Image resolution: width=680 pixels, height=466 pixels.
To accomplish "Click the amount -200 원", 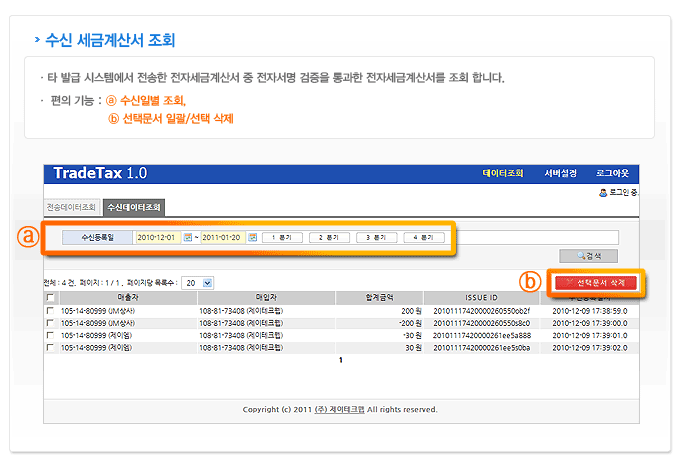I will tap(410, 323).
